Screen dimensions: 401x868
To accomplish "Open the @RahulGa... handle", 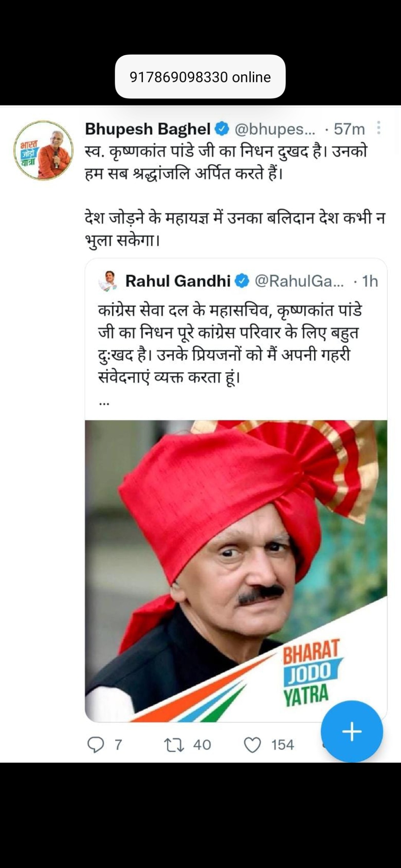I will tap(299, 281).
